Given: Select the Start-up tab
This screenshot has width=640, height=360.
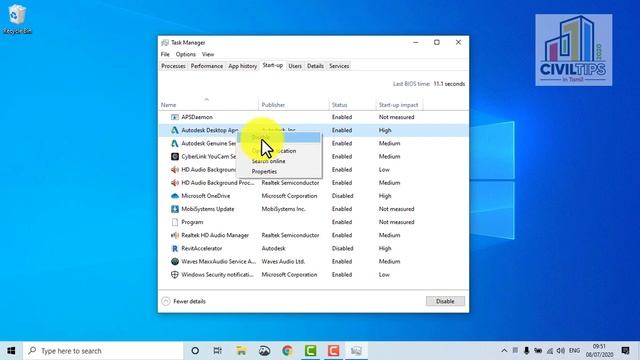Looking at the screenshot, I should pos(273,65).
